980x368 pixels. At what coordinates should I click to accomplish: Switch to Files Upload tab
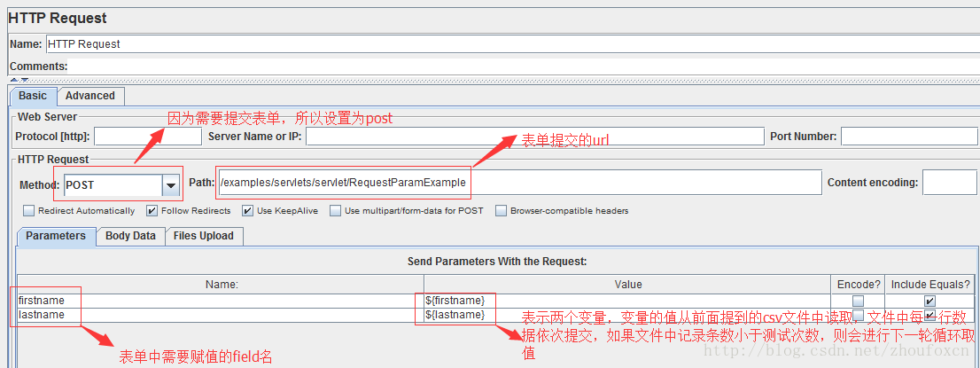click(204, 236)
